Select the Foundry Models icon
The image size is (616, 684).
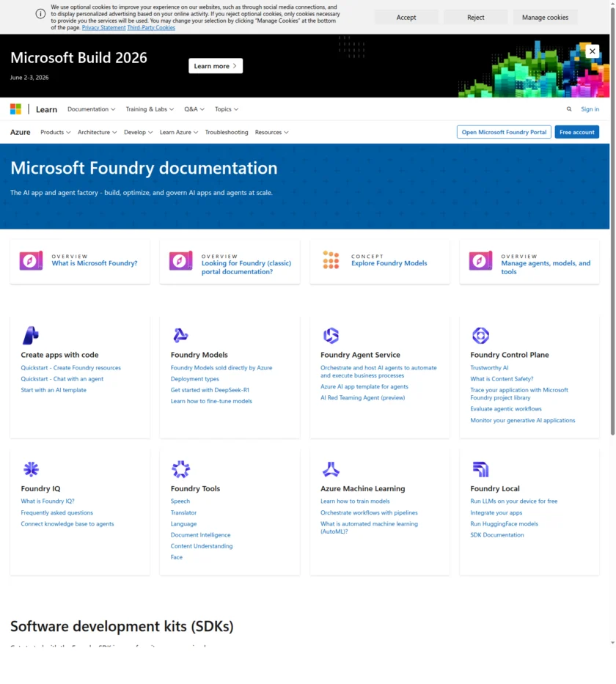(x=180, y=335)
